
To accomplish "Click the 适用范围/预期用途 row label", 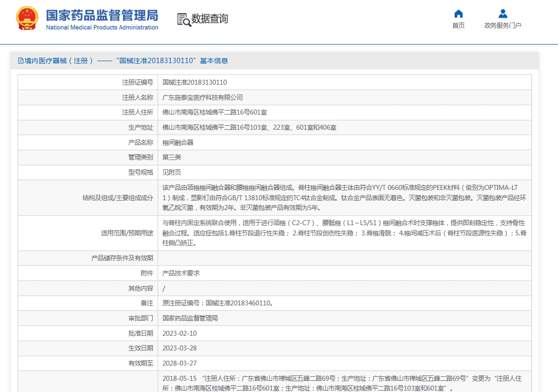I will pos(127,233).
